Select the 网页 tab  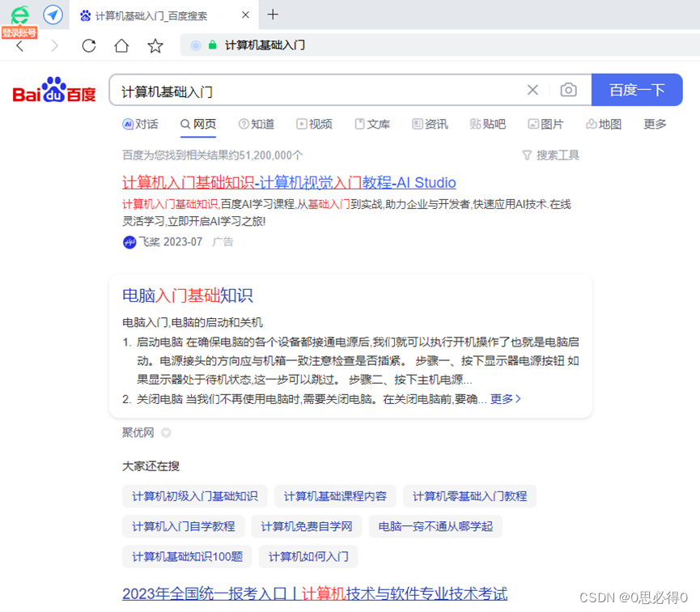(x=198, y=124)
